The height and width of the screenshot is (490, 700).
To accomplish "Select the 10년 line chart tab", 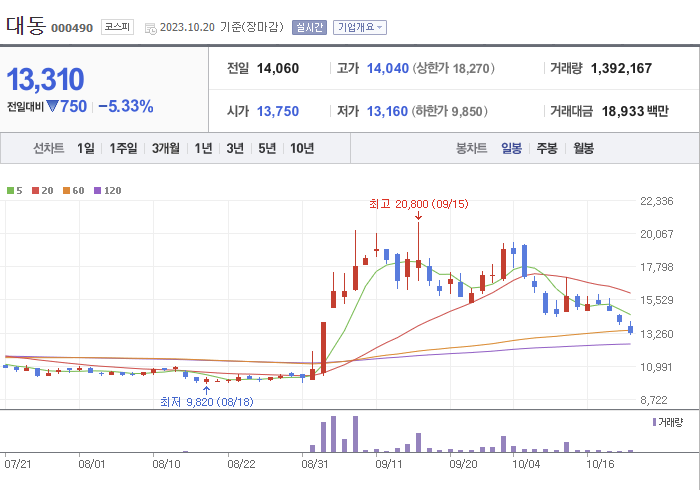I will [x=302, y=148].
